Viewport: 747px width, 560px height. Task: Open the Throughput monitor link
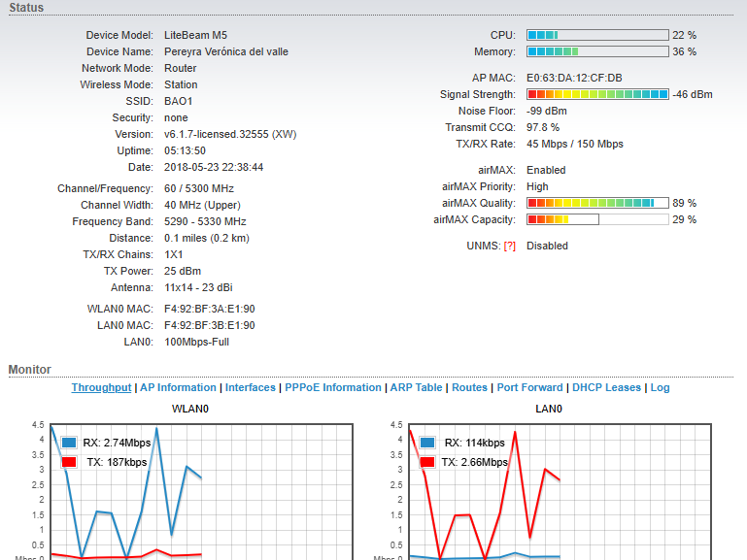101,387
